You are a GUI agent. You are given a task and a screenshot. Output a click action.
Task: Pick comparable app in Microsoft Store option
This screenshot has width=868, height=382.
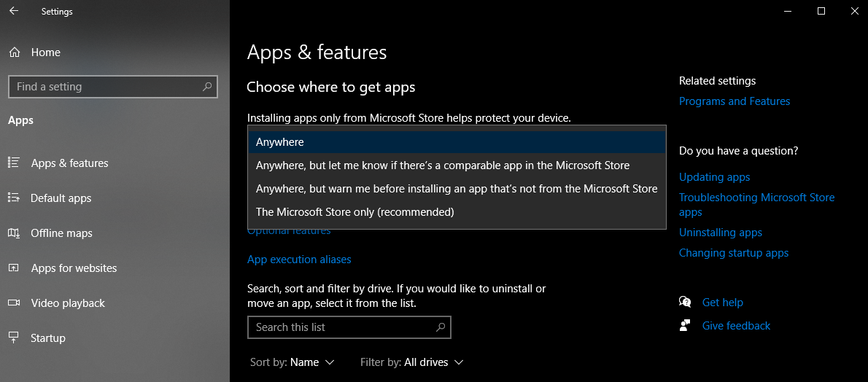[443, 165]
